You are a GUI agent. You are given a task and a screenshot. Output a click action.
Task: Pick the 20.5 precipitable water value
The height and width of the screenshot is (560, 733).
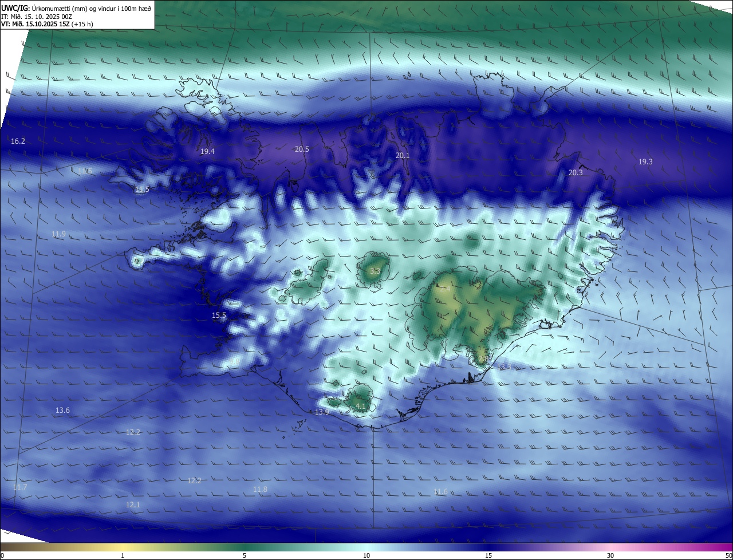point(302,149)
